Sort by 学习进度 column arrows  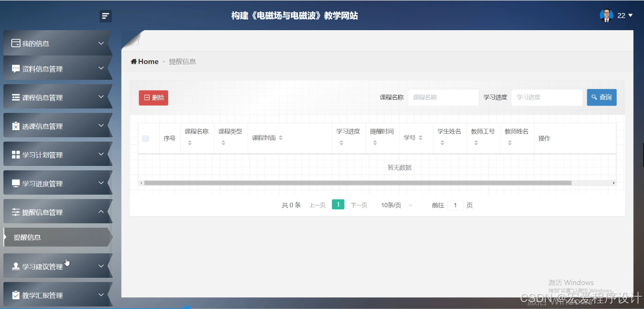(x=341, y=143)
